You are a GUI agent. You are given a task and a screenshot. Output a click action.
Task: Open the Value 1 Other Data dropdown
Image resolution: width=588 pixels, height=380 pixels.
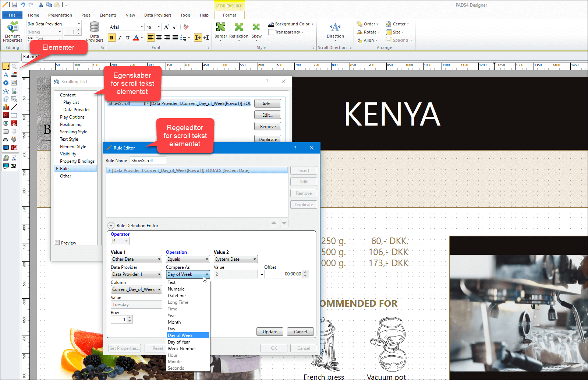[x=137, y=259]
